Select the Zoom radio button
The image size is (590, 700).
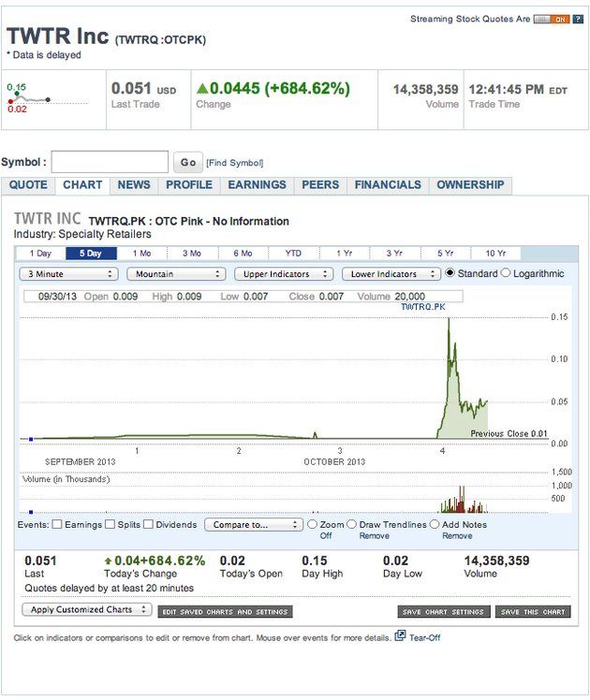tap(312, 524)
